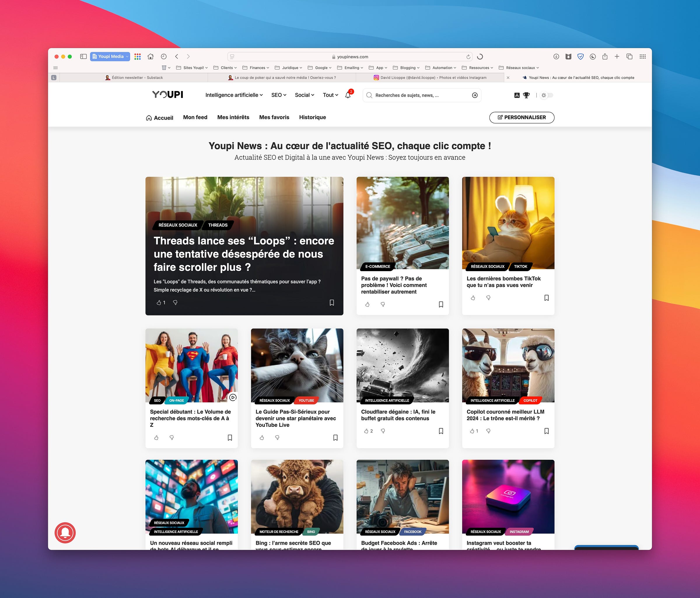The height and width of the screenshot is (598, 700).
Task: Expand Intelligence artificielle menu
Action: [234, 95]
